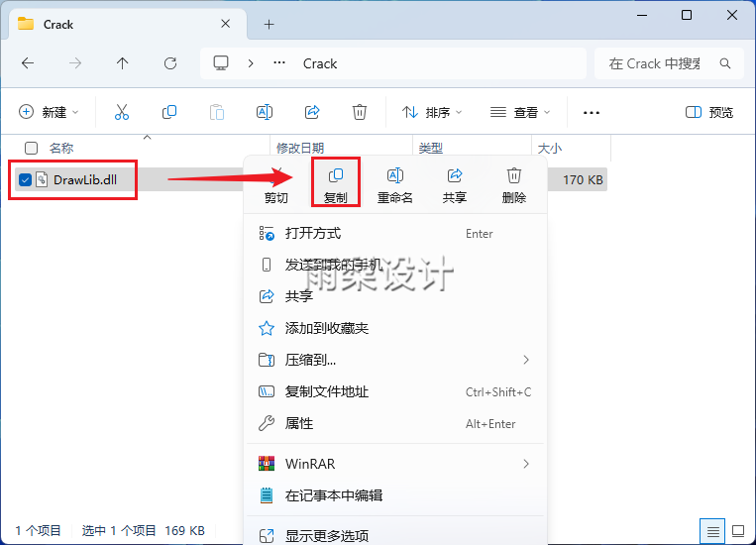Click the search magnifier icon
The height and width of the screenshot is (545, 756).
(724, 63)
